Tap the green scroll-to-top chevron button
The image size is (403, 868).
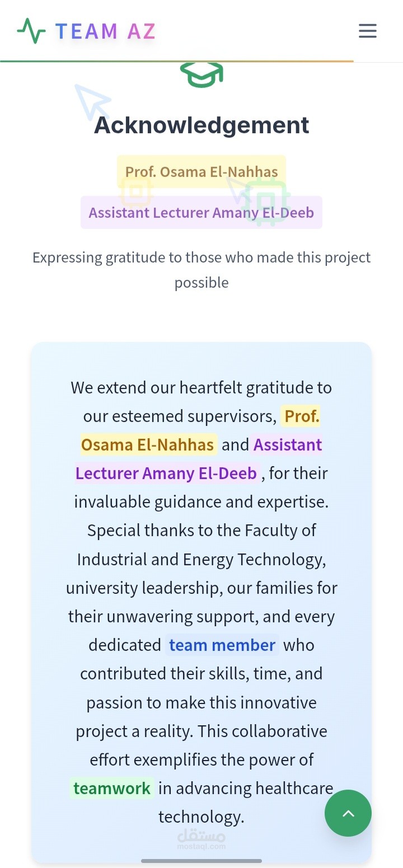[x=348, y=813]
